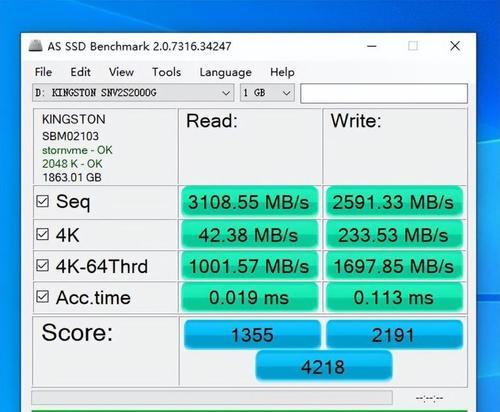The width and height of the screenshot is (500, 412).
Task: Close the AS SSD Benchmark window
Action: (455, 46)
